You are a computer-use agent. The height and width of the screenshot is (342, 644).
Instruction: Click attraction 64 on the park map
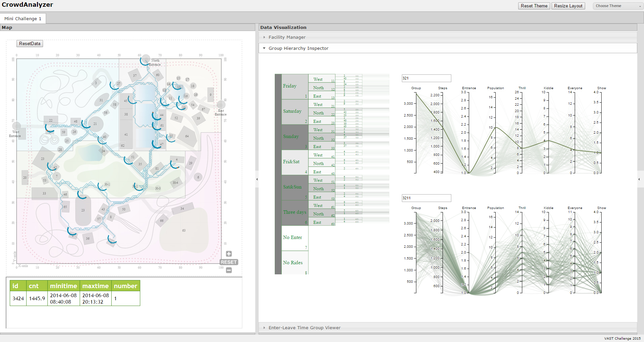tap(187, 136)
